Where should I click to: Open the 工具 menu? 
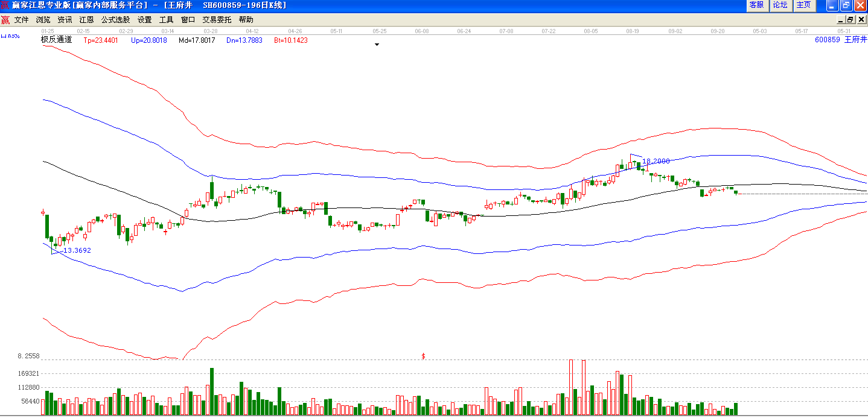[166, 20]
